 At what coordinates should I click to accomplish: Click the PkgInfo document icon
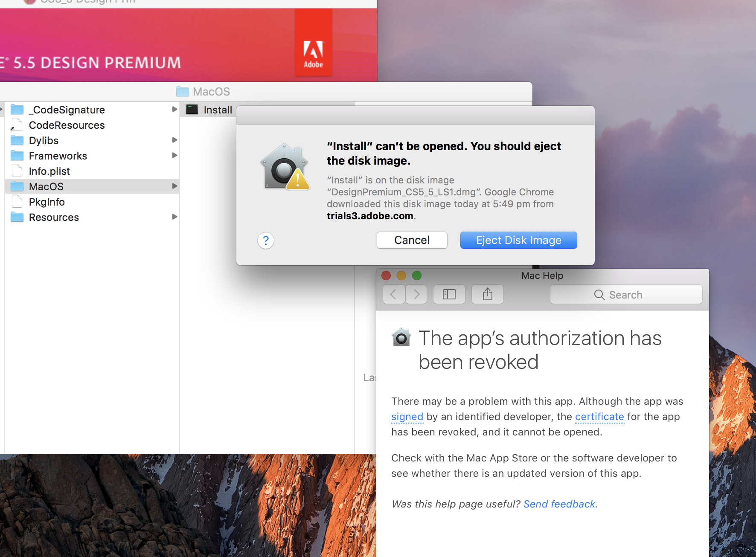[17, 202]
